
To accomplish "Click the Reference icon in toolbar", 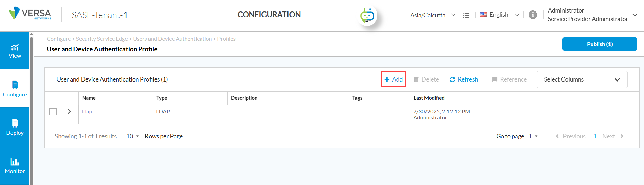I will 495,79.
